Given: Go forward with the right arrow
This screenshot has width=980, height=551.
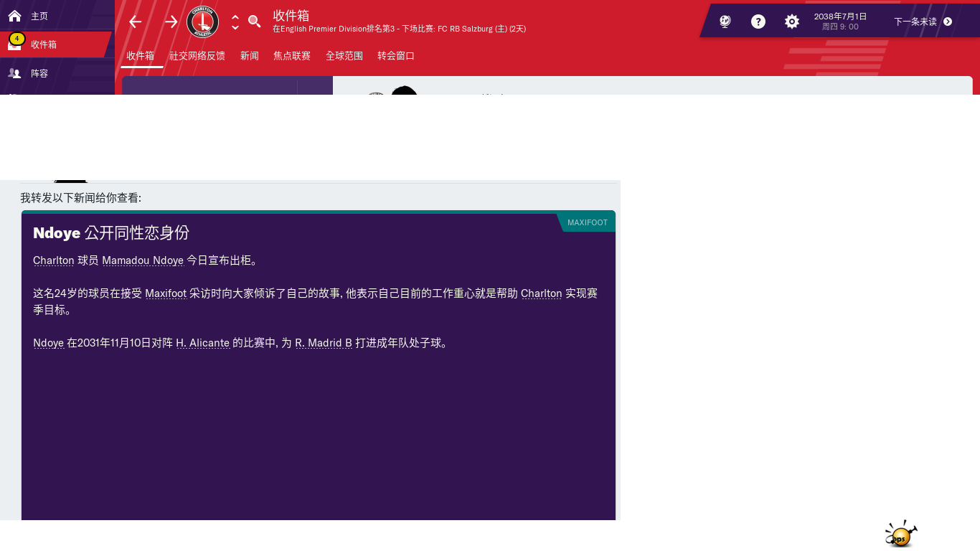Looking at the screenshot, I should coord(171,22).
